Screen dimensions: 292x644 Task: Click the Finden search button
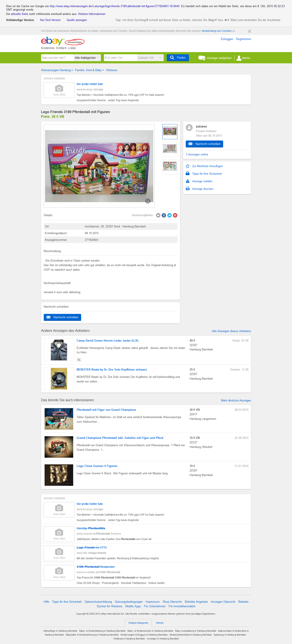pyautogui.click(x=178, y=58)
